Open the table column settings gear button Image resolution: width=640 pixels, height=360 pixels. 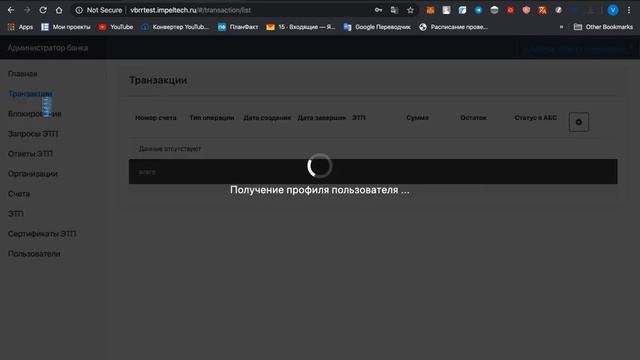click(x=579, y=122)
